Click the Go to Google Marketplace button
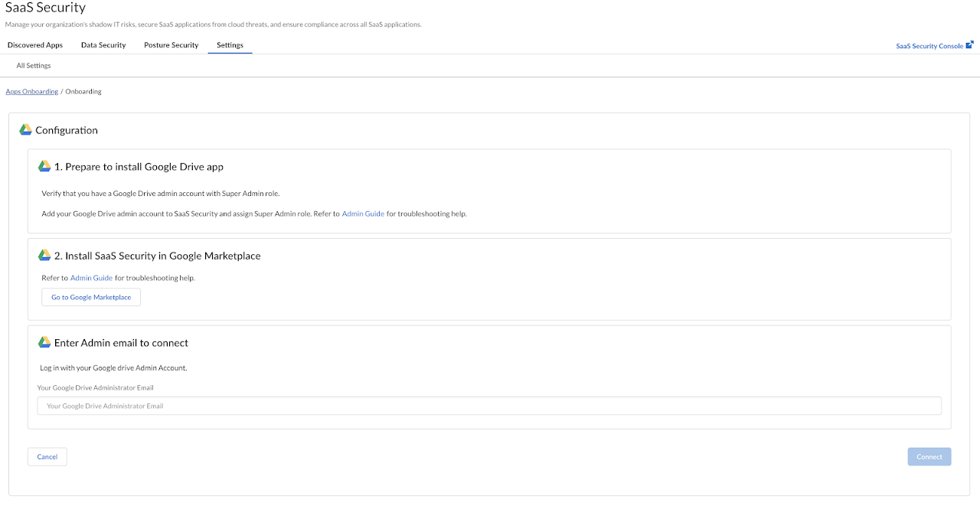 [x=91, y=297]
